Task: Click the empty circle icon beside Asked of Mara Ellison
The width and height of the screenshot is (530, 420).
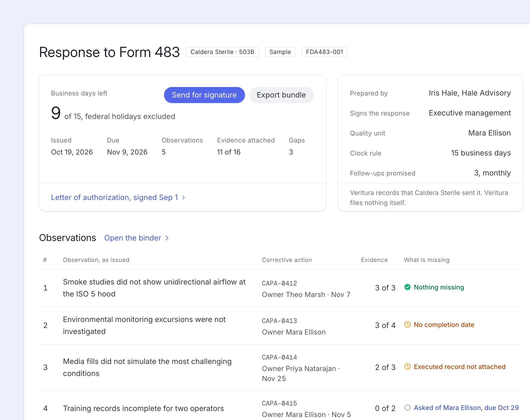Action: click(x=407, y=407)
